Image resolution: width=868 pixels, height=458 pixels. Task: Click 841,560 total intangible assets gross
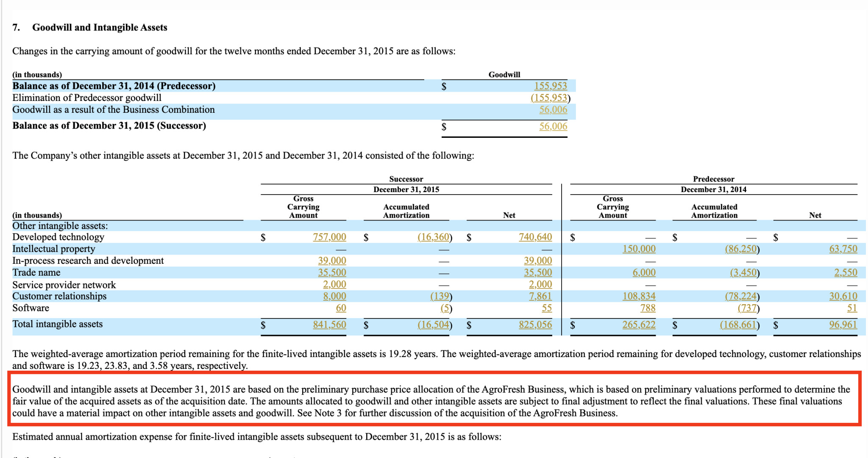tap(329, 325)
